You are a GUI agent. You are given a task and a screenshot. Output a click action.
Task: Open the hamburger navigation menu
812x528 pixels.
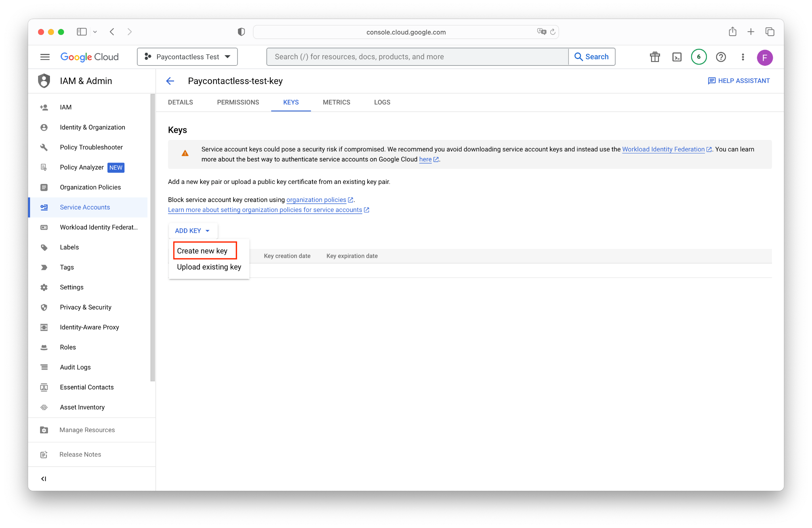coord(45,57)
